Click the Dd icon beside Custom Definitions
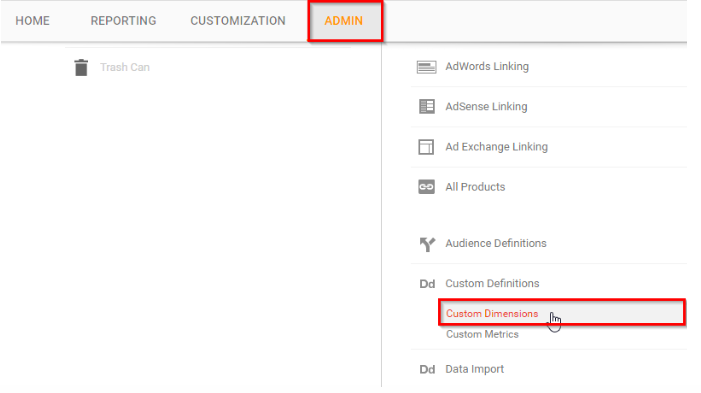Viewport: 701px width, 393px height. tap(427, 284)
